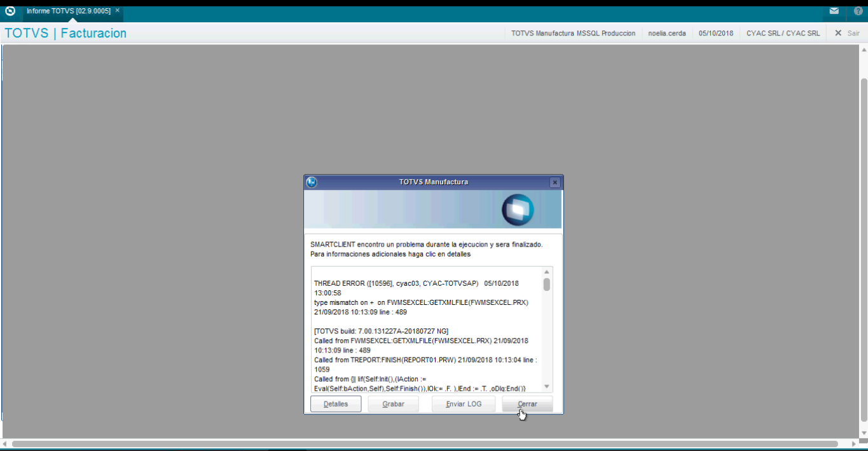This screenshot has height=451, width=868.
Task: Close the TOTVS Manufactura dialog with X
Action: click(555, 182)
